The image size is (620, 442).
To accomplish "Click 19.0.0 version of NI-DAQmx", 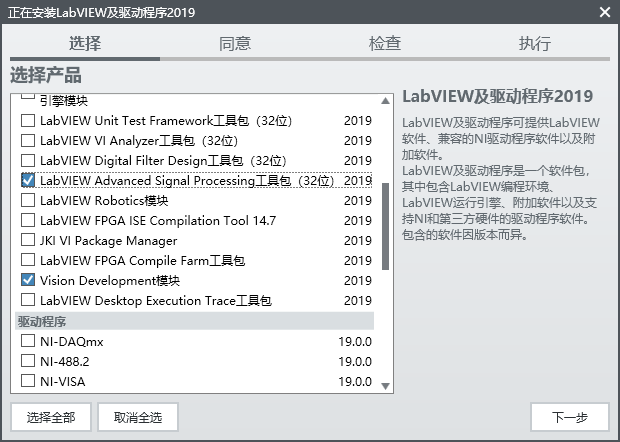I will (355, 341).
